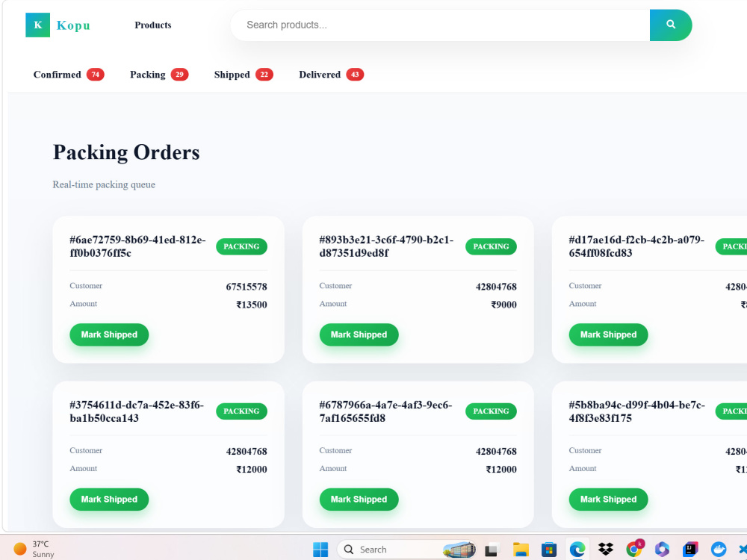
Task: Open the Copilot app in the taskbar
Action: coord(662,550)
